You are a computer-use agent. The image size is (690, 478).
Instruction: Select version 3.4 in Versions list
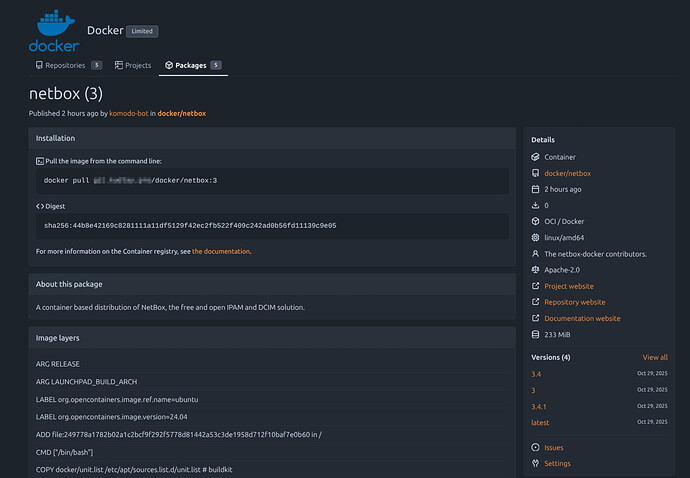(x=537, y=374)
